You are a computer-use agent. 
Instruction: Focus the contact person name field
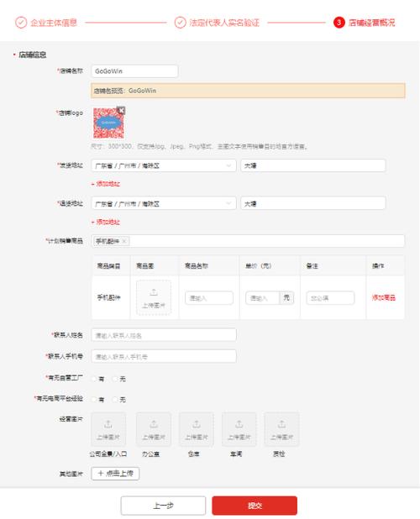164,335
